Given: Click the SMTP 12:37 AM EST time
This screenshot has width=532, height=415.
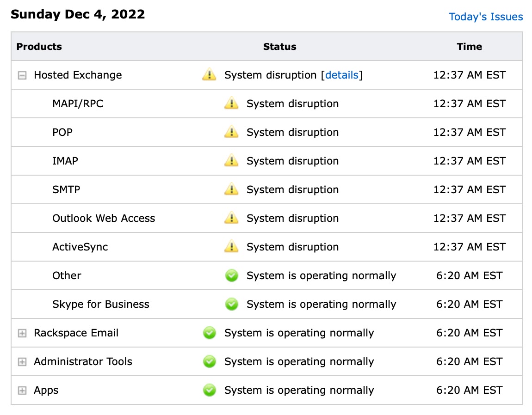Looking at the screenshot, I should pos(469,189).
